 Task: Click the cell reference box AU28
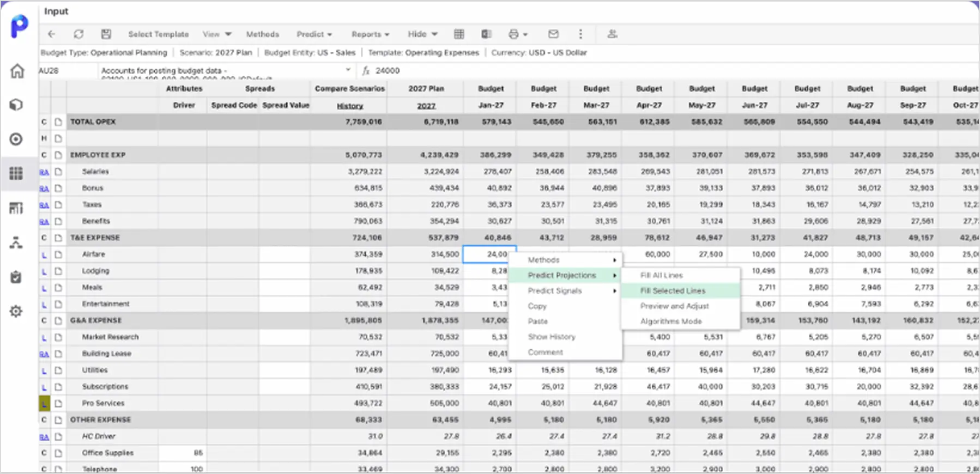68,70
